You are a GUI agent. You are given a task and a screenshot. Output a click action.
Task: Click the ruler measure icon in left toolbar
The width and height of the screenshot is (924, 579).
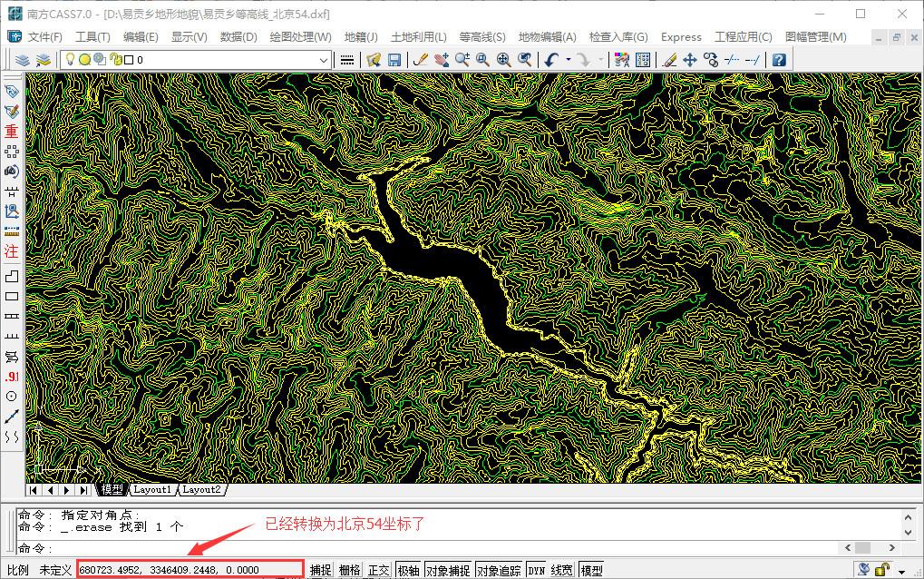[x=11, y=231]
